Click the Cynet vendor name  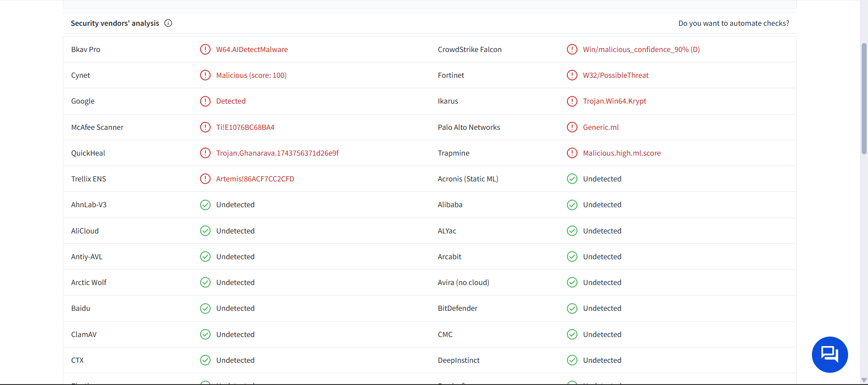[x=81, y=75]
